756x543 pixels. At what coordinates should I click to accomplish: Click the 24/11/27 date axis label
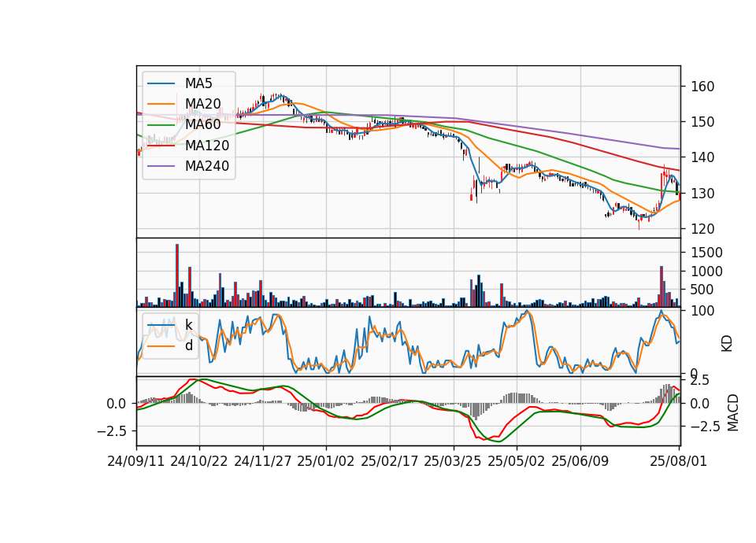tap(263, 461)
